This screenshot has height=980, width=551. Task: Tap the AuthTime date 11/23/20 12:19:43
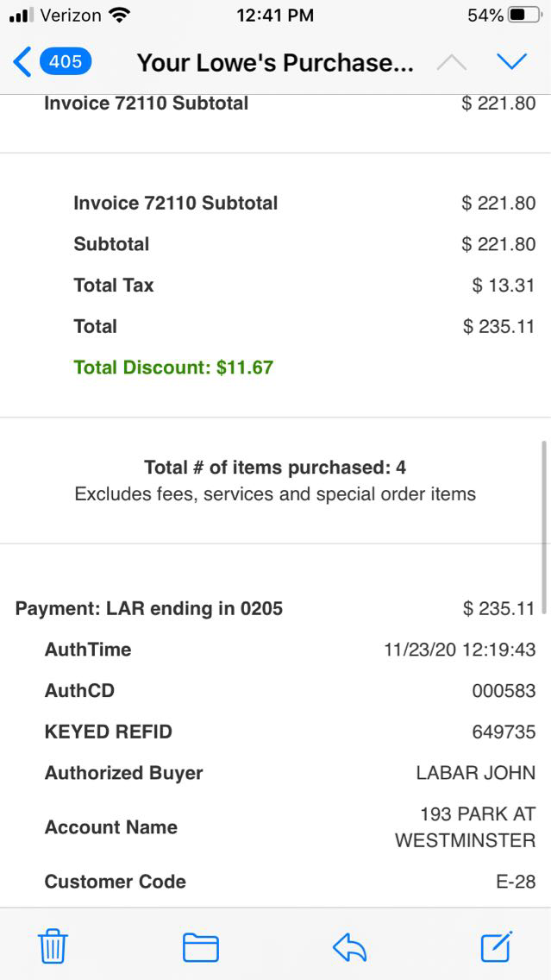coord(460,650)
